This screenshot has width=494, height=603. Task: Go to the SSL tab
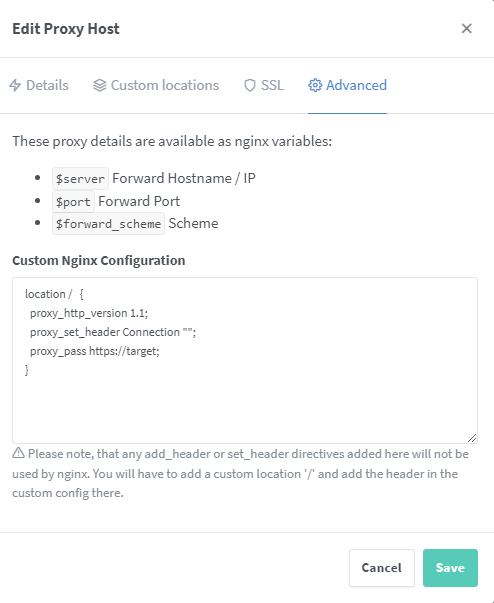264,85
